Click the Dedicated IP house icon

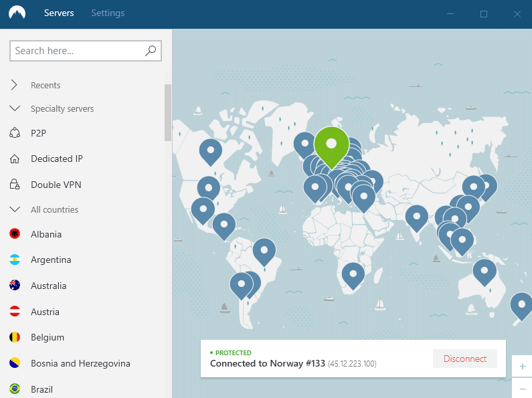pos(15,159)
